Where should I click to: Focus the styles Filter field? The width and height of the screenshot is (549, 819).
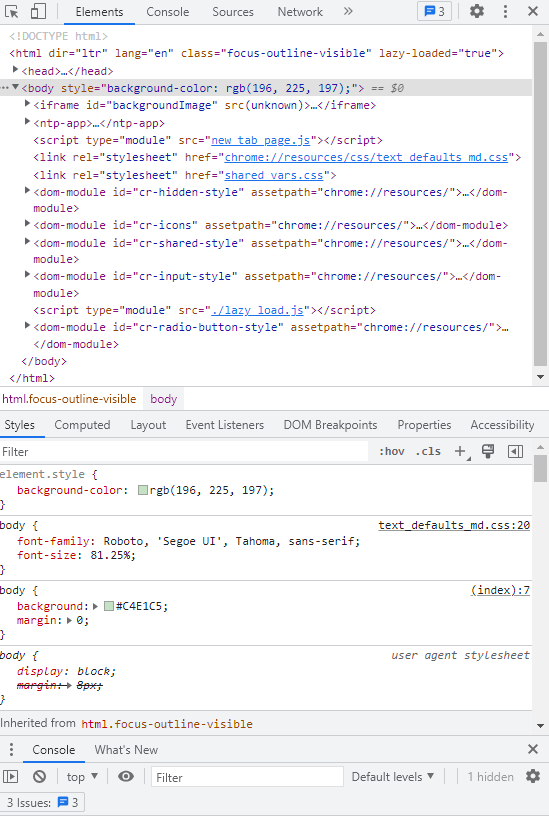click(x=184, y=451)
